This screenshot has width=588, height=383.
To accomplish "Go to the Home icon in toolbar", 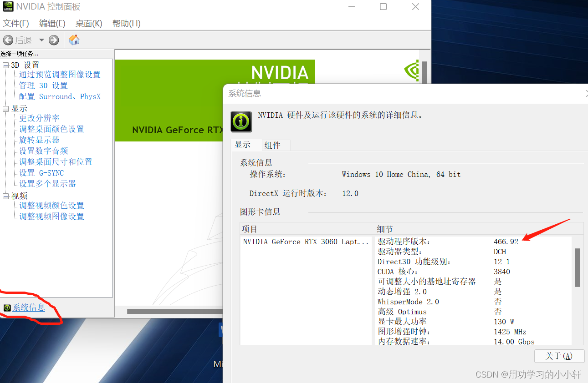I will [74, 40].
